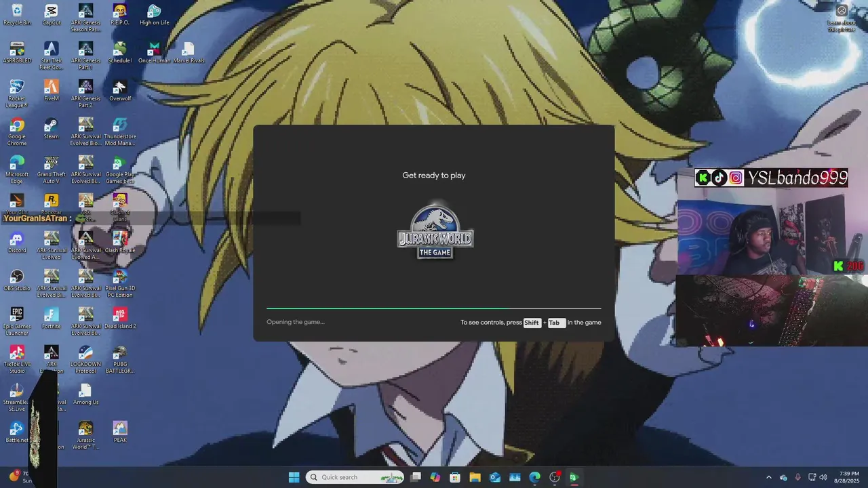Open ASRRGBLED desktop shortcut
This screenshot has width=868, height=488.
[17, 53]
